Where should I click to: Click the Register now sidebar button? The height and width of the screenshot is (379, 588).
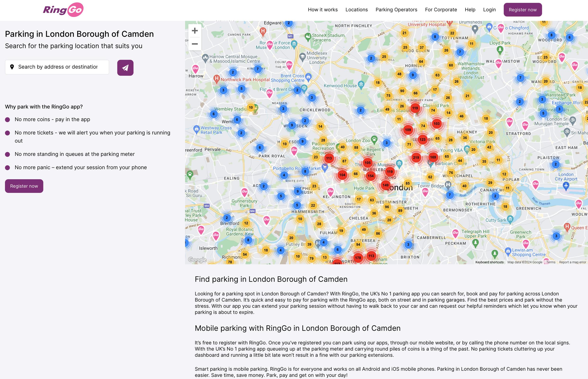pos(24,186)
